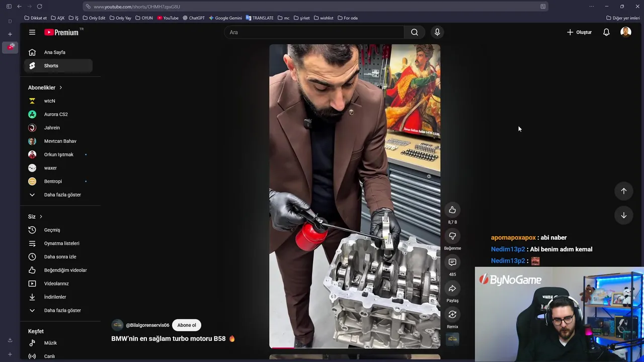Open the Google Gemini bookmark
Screen dimensions: 644x362
pyautogui.click(x=225, y=18)
